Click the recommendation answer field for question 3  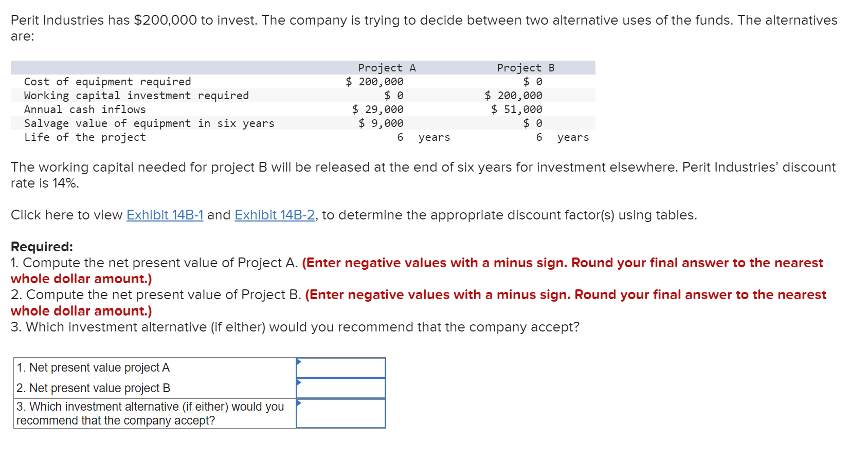341,413
